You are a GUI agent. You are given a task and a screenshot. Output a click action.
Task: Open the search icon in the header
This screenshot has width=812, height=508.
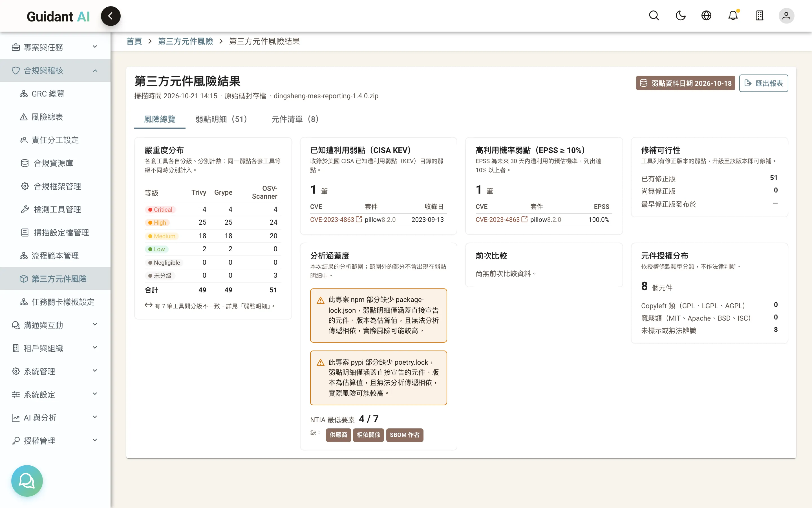click(x=654, y=16)
